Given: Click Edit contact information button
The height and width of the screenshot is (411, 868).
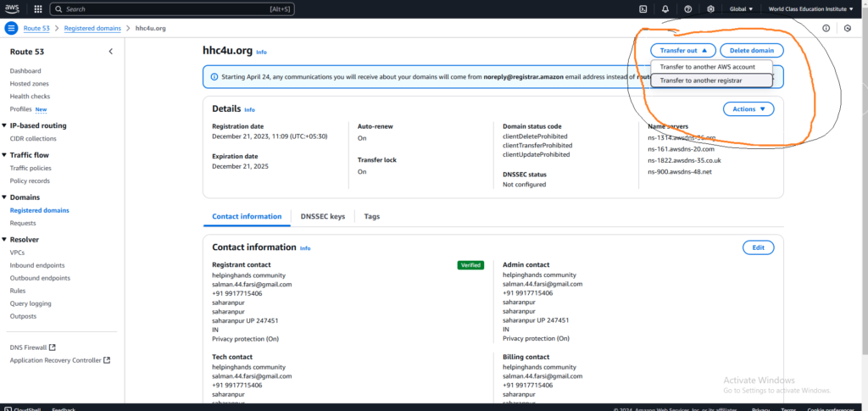Looking at the screenshot, I should pos(758,247).
